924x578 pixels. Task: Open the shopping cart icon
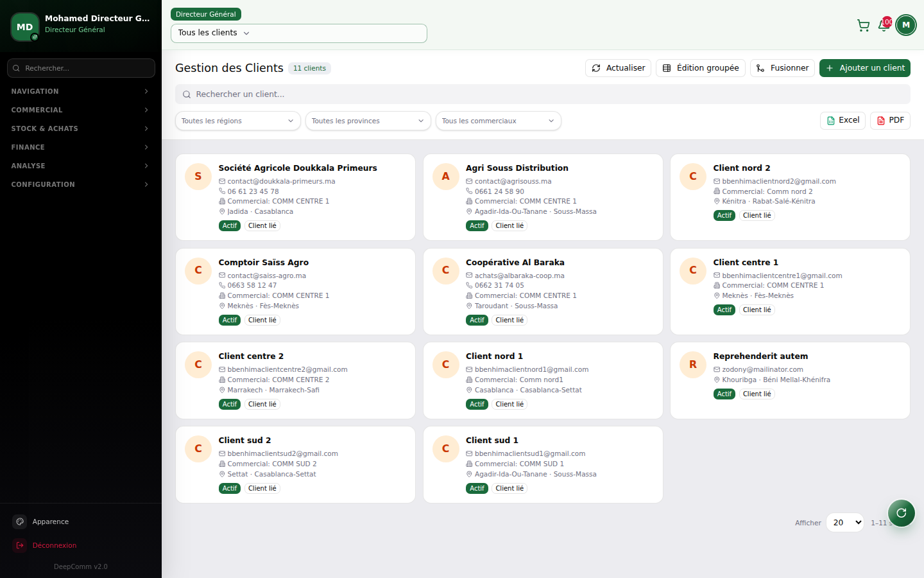coord(863,26)
